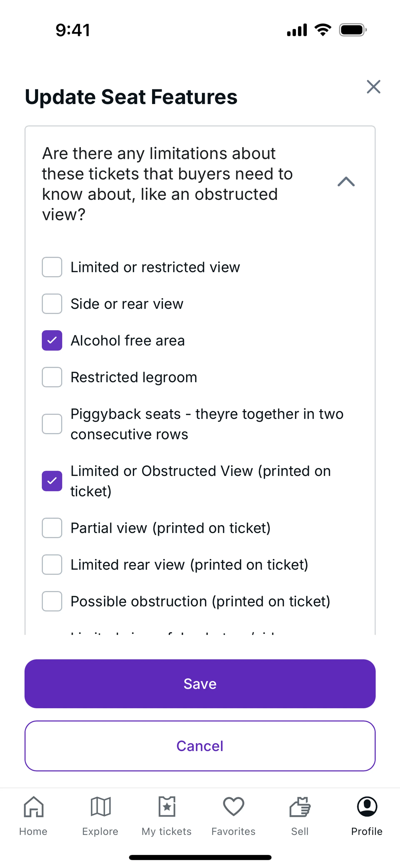Image resolution: width=400 pixels, height=868 pixels.
Task: Check Partial view (printed on ticket)
Action: coord(52,528)
